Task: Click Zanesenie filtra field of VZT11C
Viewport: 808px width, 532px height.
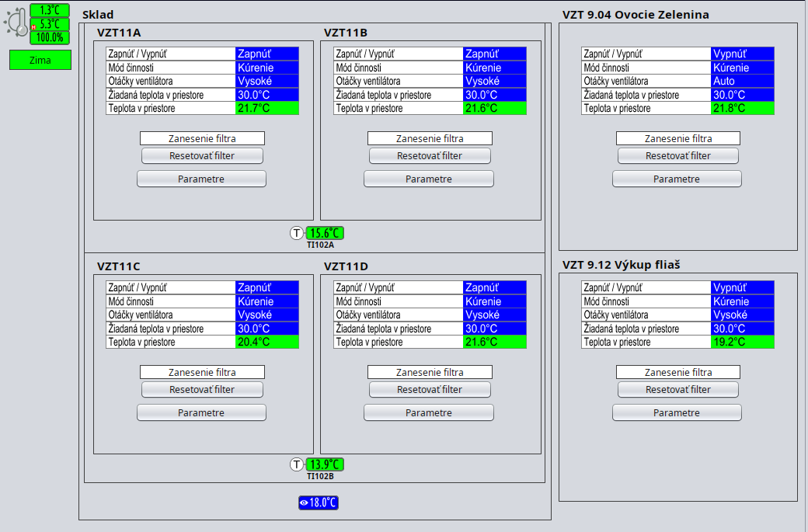Action: (202, 373)
